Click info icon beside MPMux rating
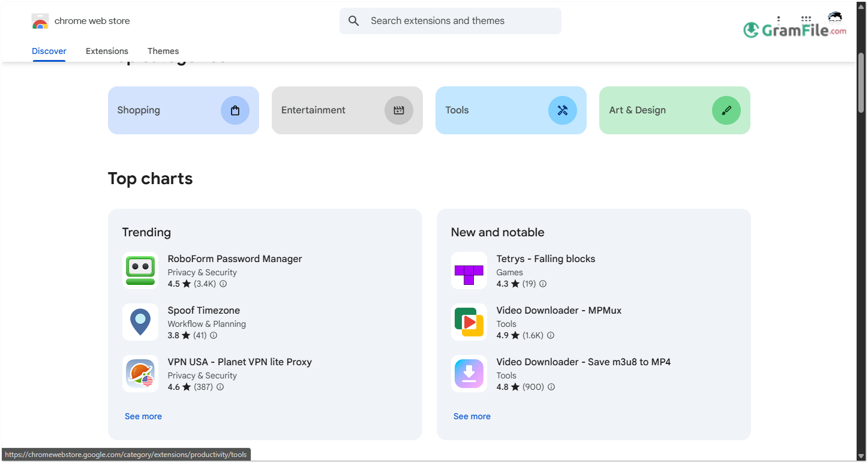Screen dimensions: 868x463 point(551,336)
